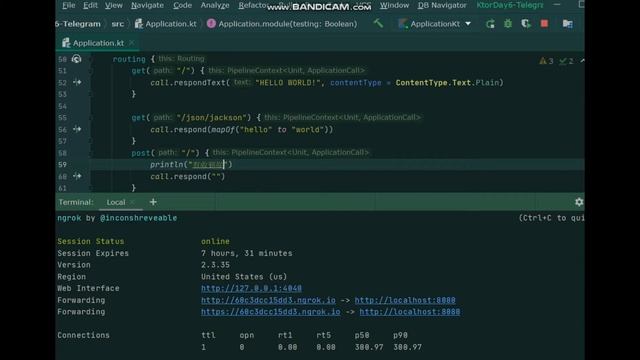Click the version value 2.3.35
The width and height of the screenshot is (640, 360).
point(215,265)
